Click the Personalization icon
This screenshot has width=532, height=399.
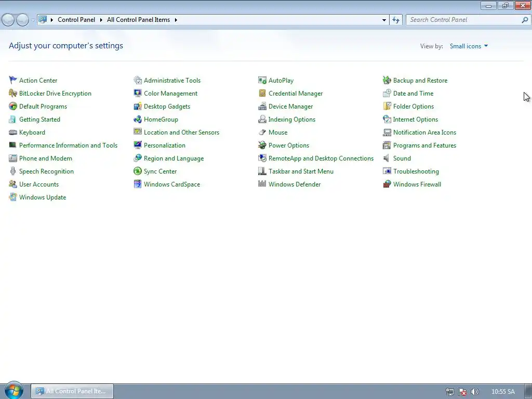[x=137, y=145]
